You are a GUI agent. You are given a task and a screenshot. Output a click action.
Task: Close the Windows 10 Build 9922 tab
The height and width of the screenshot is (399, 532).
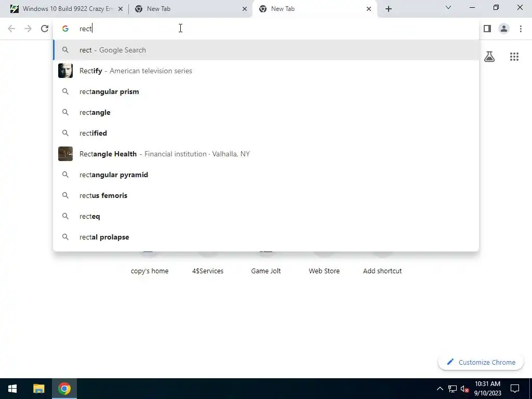coord(121,9)
